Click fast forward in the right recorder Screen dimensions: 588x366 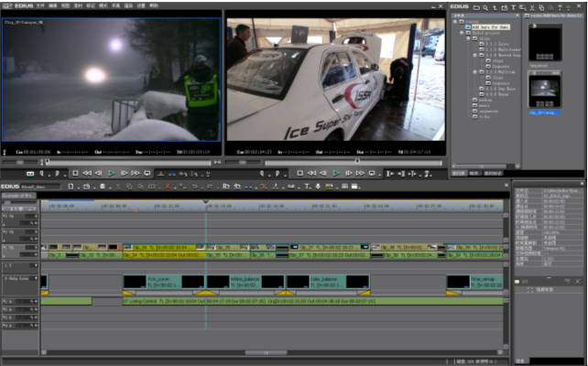(x=360, y=172)
